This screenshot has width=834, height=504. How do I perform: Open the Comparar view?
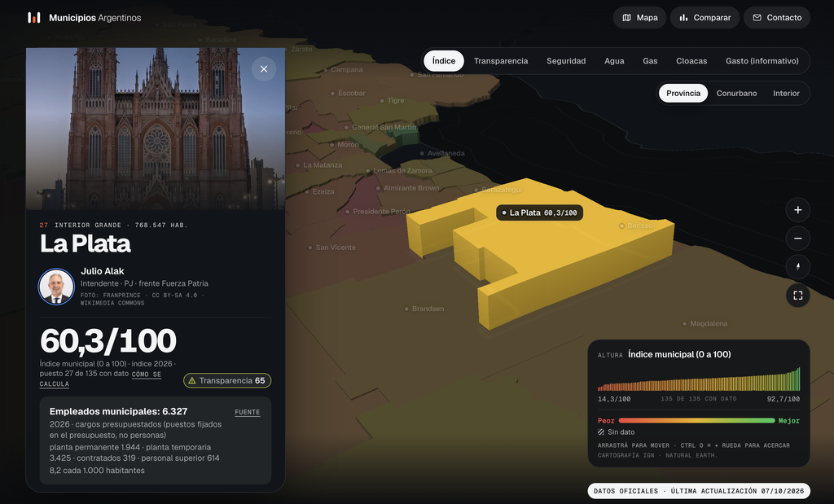705,18
